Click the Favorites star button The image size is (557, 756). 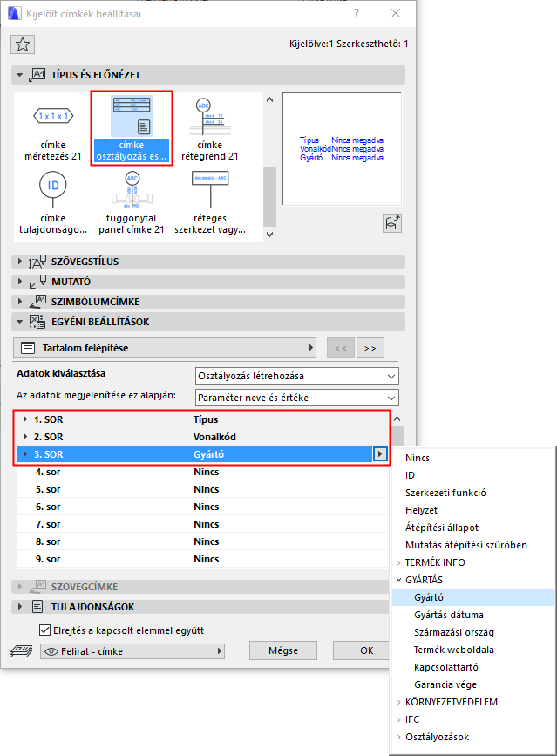click(x=23, y=44)
